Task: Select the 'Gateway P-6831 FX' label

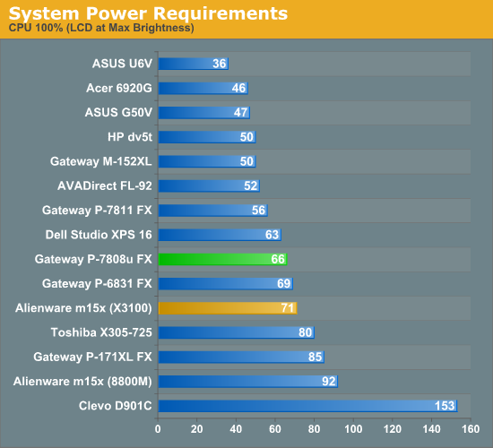Action: 97,283
